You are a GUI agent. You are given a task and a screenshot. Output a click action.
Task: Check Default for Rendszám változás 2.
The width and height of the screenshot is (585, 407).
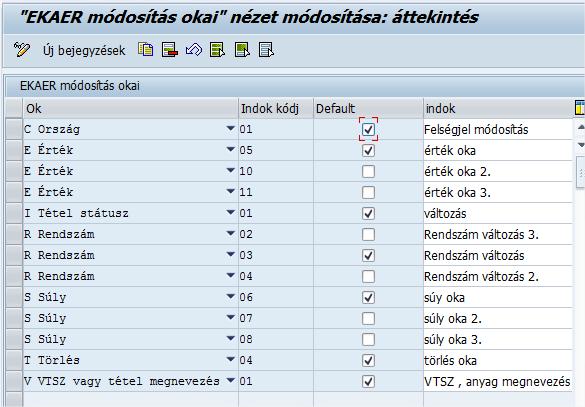[x=368, y=276]
